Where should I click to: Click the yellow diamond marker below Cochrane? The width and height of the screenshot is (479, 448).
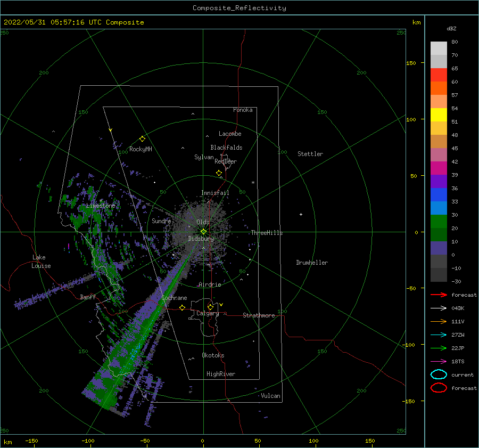point(183,307)
